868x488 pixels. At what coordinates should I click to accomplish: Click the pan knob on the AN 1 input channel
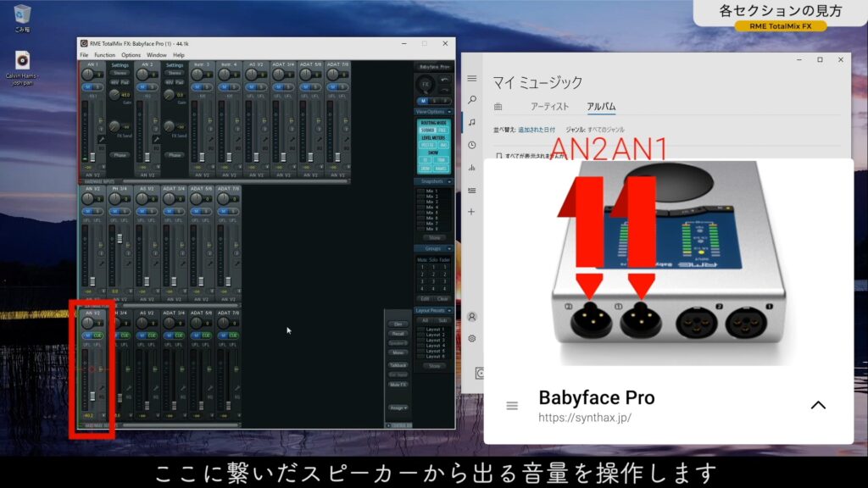(87, 75)
